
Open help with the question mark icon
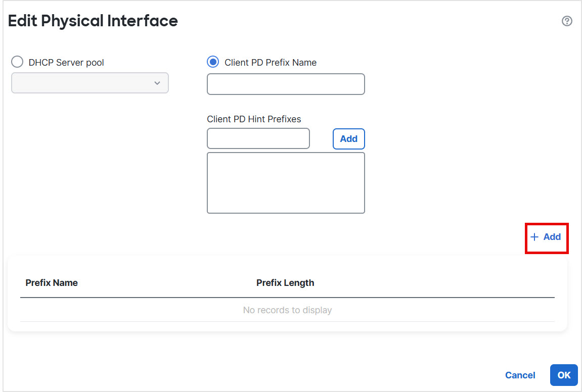[567, 21]
